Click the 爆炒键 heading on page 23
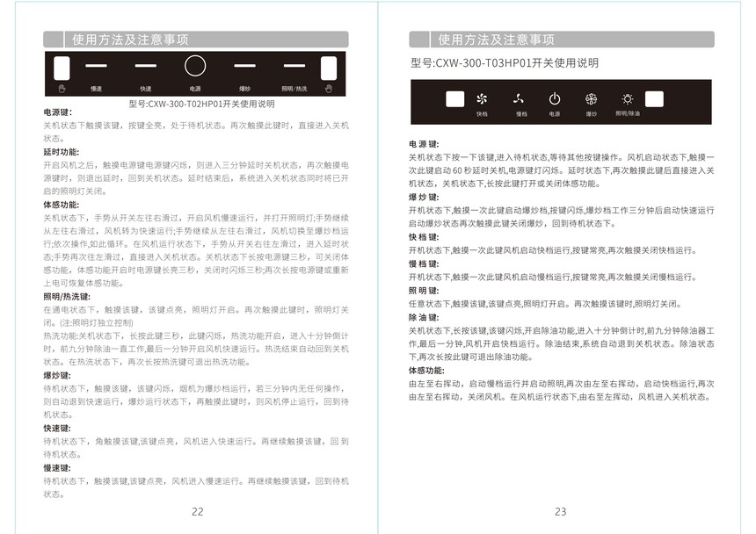The image size is (756, 534). click(424, 197)
